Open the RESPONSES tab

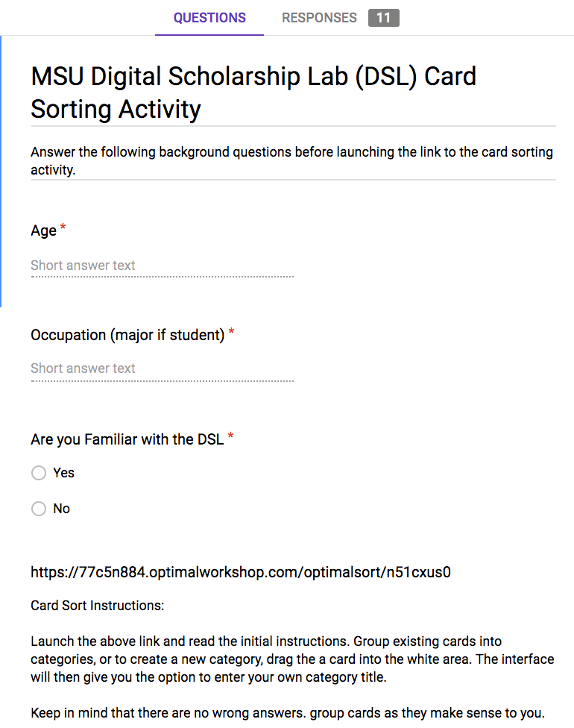[x=319, y=18]
